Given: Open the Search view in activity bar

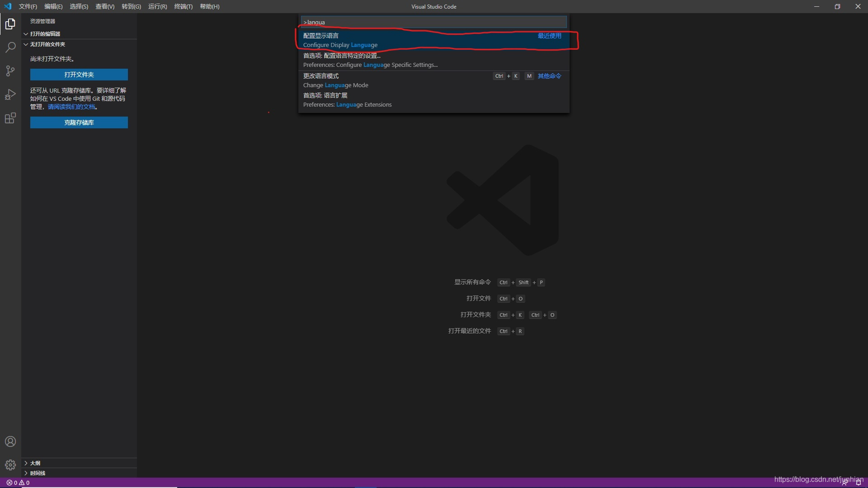Looking at the screenshot, I should tap(10, 47).
